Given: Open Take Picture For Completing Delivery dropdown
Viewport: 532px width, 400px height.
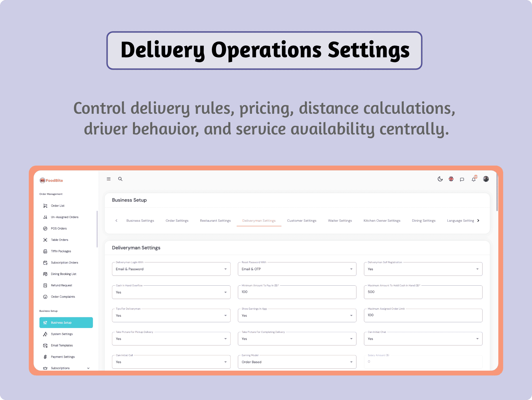Looking at the screenshot, I should click(x=297, y=339).
